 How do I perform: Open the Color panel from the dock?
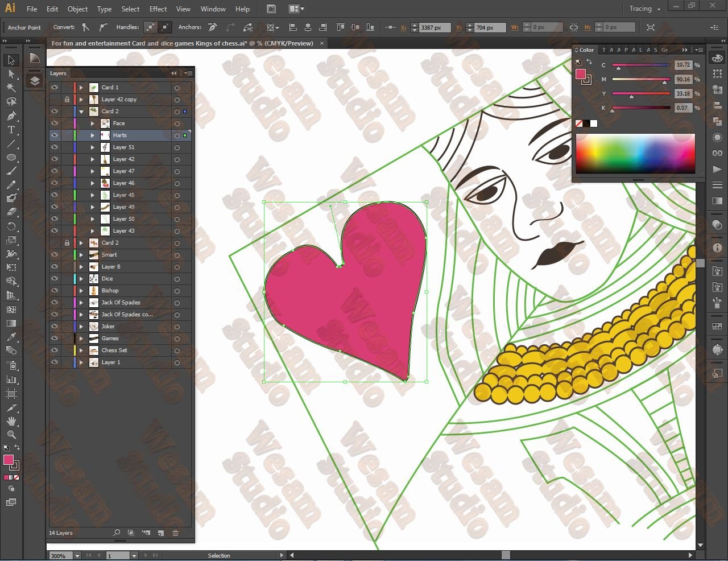click(x=717, y=58)
